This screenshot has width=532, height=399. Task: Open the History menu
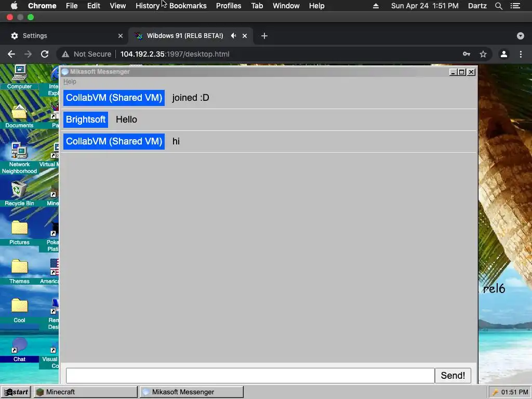[148, 6]
